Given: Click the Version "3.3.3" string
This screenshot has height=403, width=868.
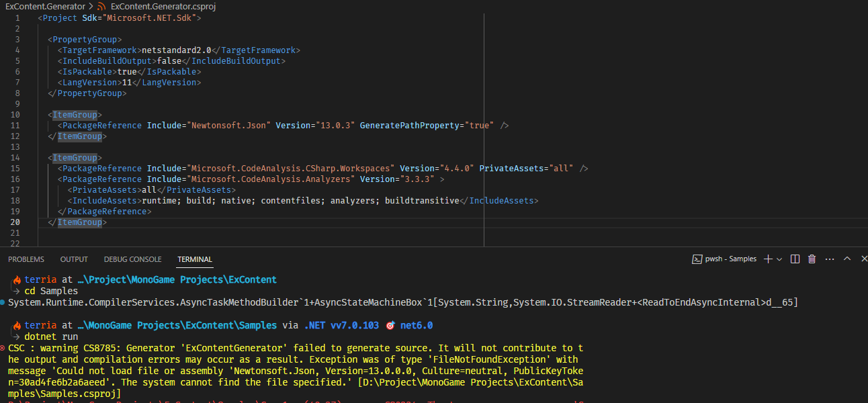Looking at the screenshot, I should pyautogui.click(x=417, y=179).
